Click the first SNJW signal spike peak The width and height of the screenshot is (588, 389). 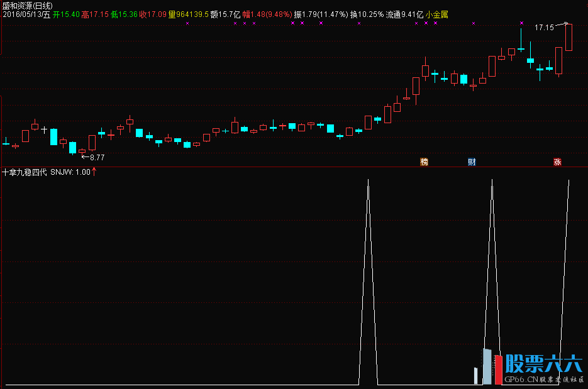(368, 181)
